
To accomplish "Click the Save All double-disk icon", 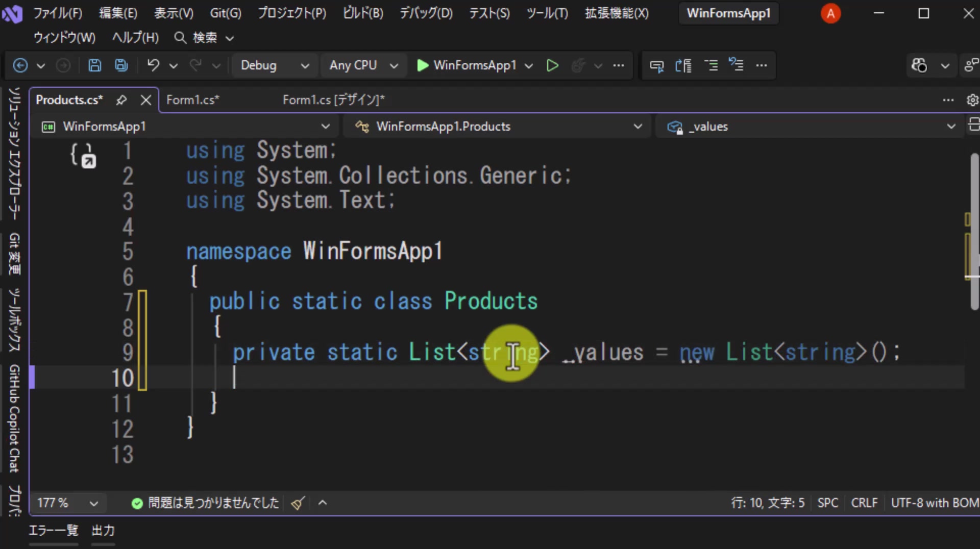I will click(121, 65).
